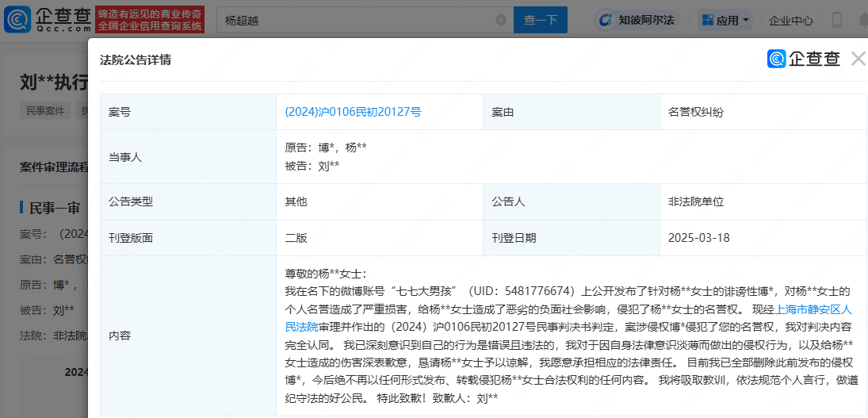Screen dimensions: 868x418
Task: Click the 尊敬的杨**女士 greeting line
Action: [x=326, y=274]
